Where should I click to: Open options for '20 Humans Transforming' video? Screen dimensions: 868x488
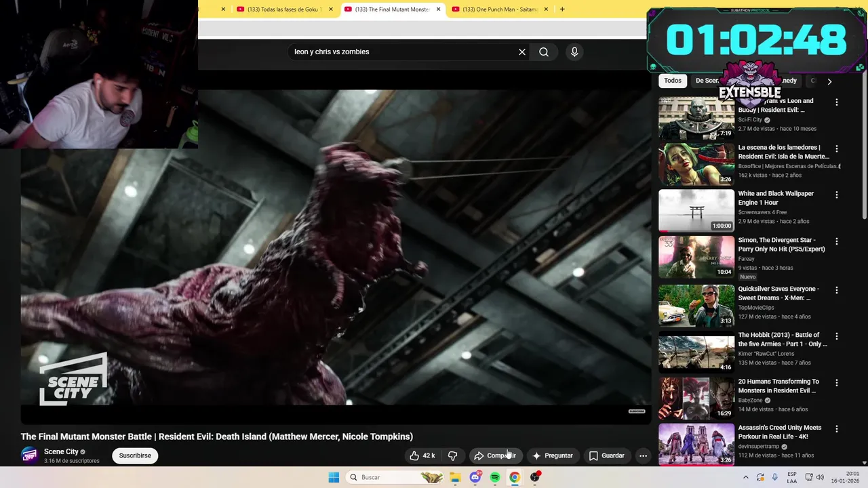click(x=836, y=383)
